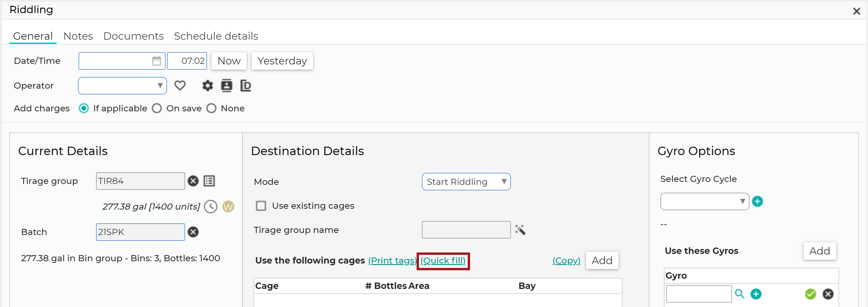Switch to the Notes tab

(x=78, y=36)
